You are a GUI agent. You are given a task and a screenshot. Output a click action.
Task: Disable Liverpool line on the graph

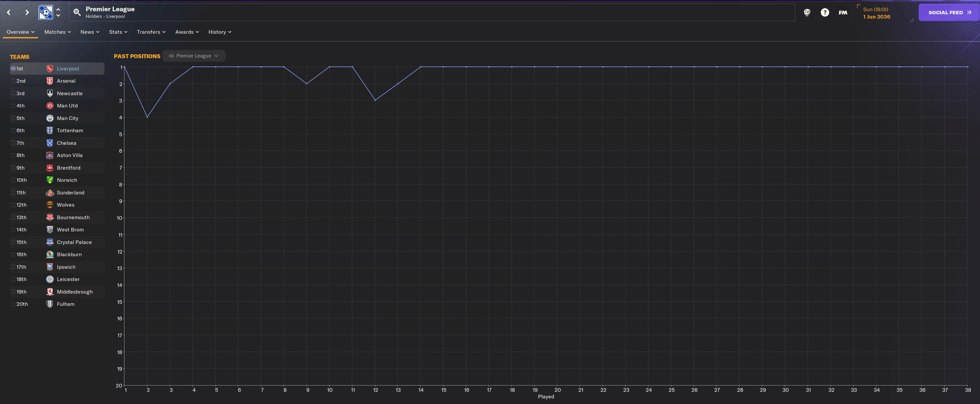click(x=13, y=69)
